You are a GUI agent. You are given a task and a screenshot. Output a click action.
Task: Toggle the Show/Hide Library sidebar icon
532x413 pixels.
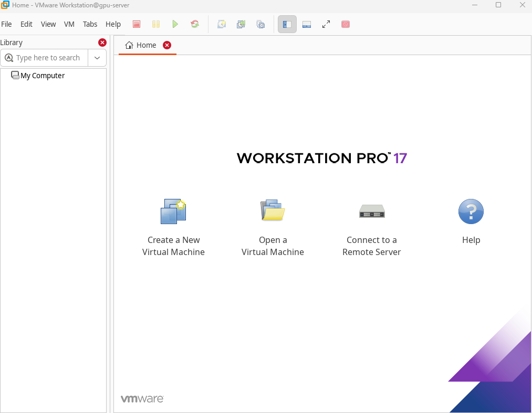(x=287, y=24)
